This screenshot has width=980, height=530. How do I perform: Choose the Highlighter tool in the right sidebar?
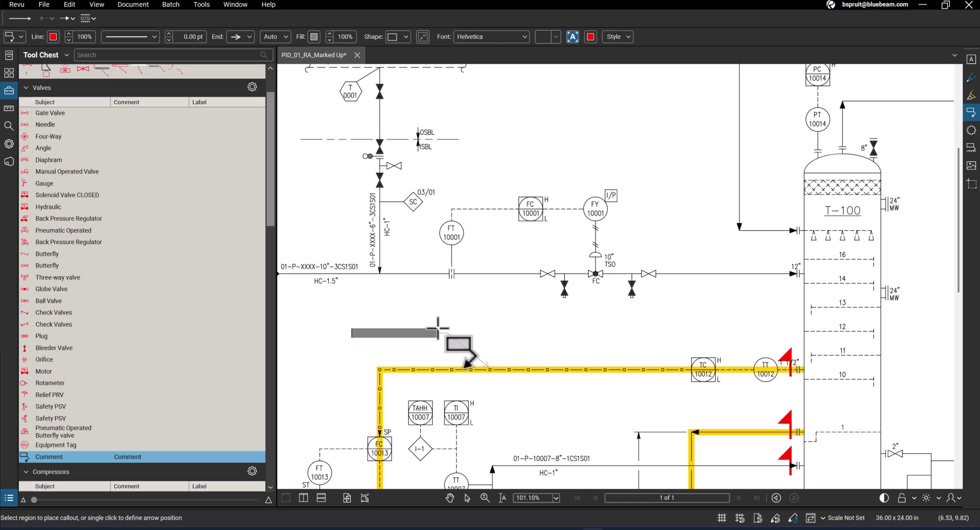[972, 95]
